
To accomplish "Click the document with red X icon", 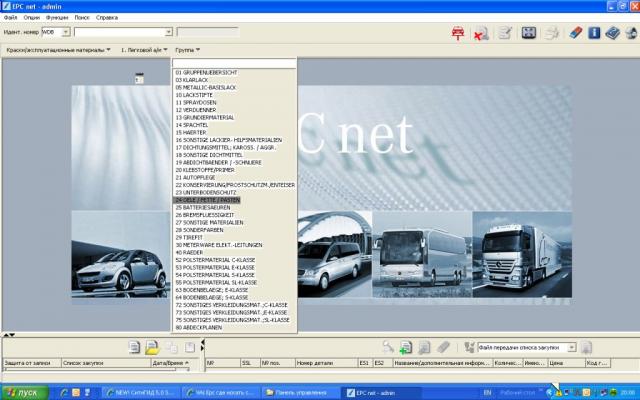I will click(481, 33).
